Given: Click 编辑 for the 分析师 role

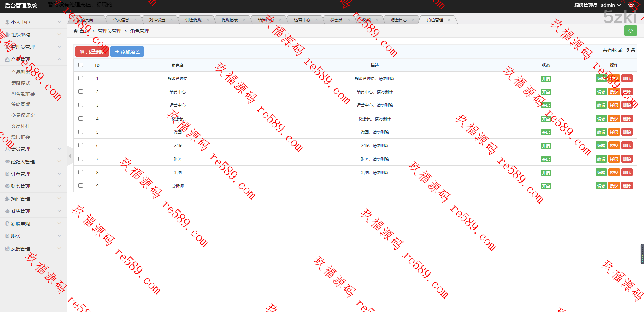Looking at the screenshot, I should (x=601, y=186).
